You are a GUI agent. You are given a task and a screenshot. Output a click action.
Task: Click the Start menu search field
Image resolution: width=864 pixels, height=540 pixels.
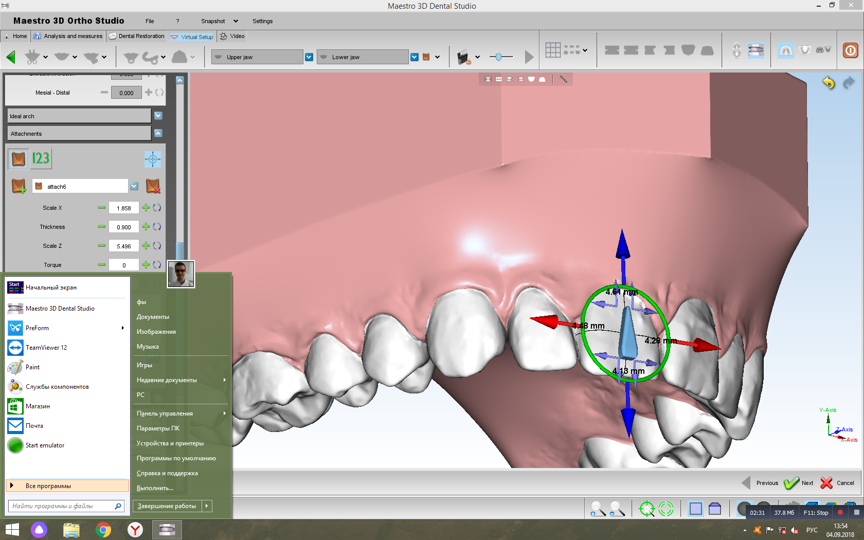[66, 506]
